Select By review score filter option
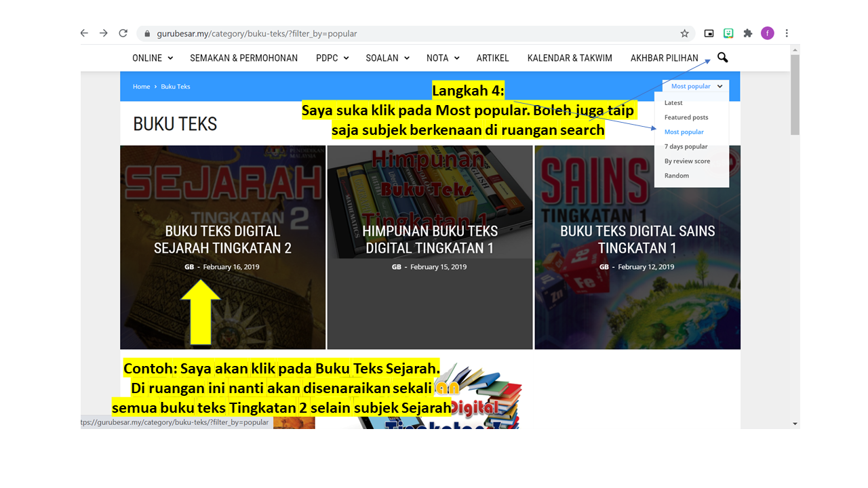This screenshot has height=488, width=868. (688, 161)
